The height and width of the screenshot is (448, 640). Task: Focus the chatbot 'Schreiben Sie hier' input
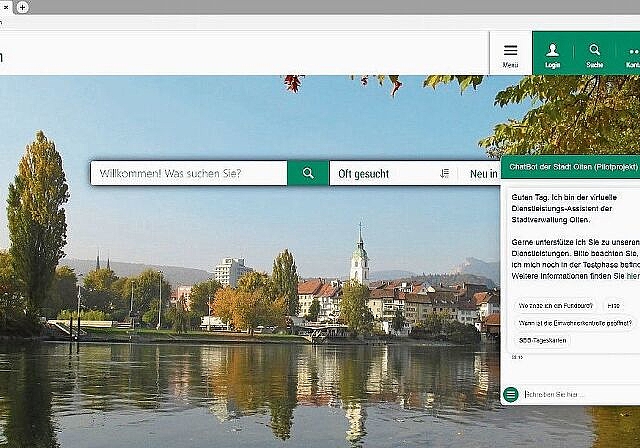click(x=582, y=395)
